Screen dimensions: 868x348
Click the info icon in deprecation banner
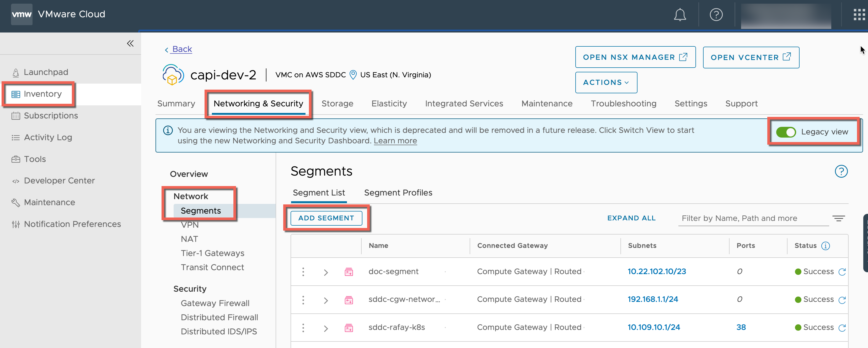[168, 130]
